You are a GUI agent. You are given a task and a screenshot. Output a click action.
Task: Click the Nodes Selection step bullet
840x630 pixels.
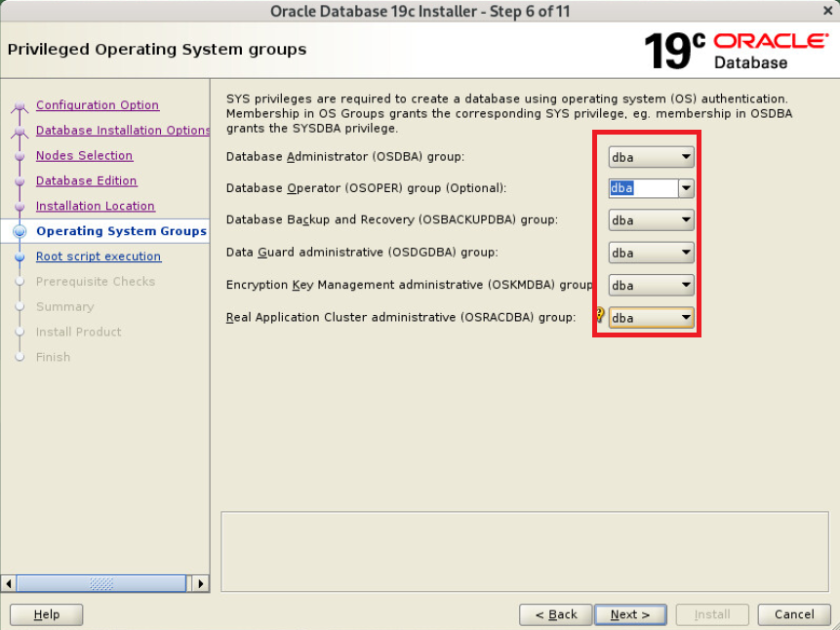pyautogui.click(x=20, y=156)
